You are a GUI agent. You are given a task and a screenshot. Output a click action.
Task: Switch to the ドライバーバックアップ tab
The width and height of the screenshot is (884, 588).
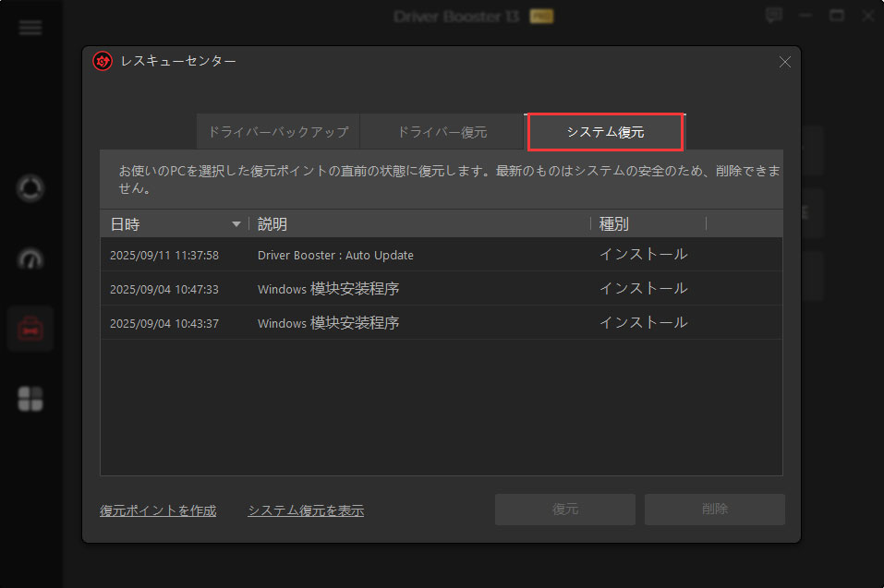coord(278,132)
